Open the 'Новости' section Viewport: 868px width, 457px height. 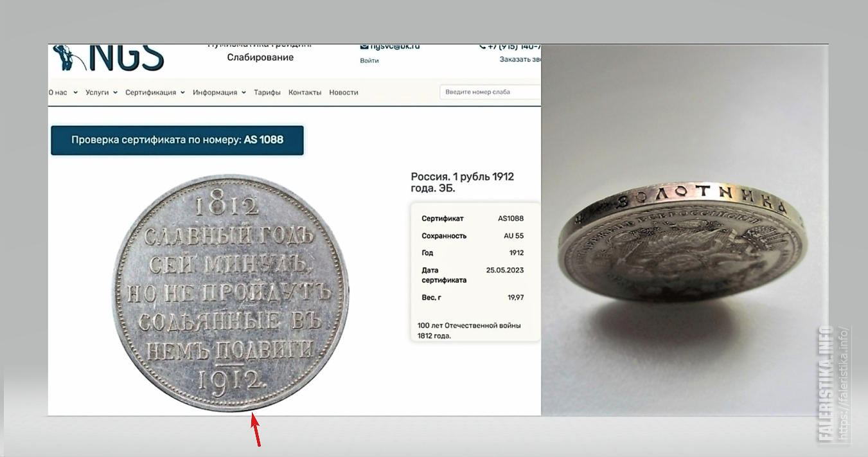[x=344, y=93]
